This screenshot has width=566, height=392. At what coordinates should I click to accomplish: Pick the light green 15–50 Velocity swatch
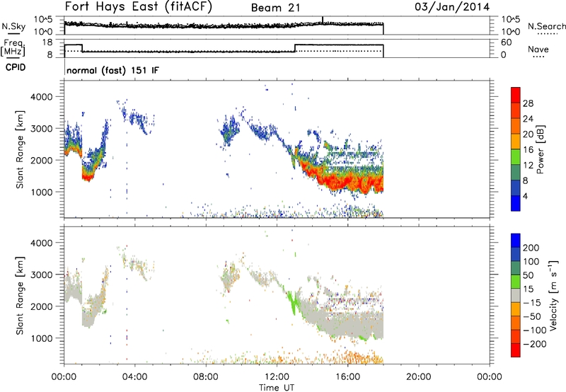coord(516,282)
